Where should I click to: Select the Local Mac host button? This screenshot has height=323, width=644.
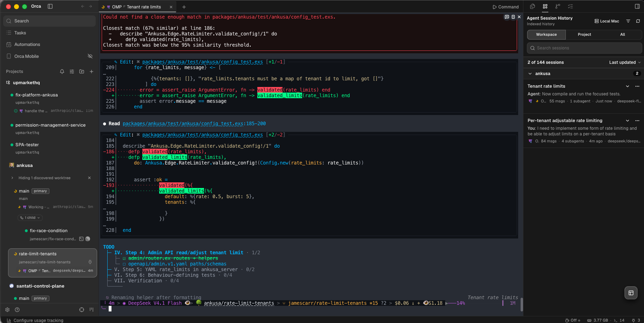click(607, 21)
